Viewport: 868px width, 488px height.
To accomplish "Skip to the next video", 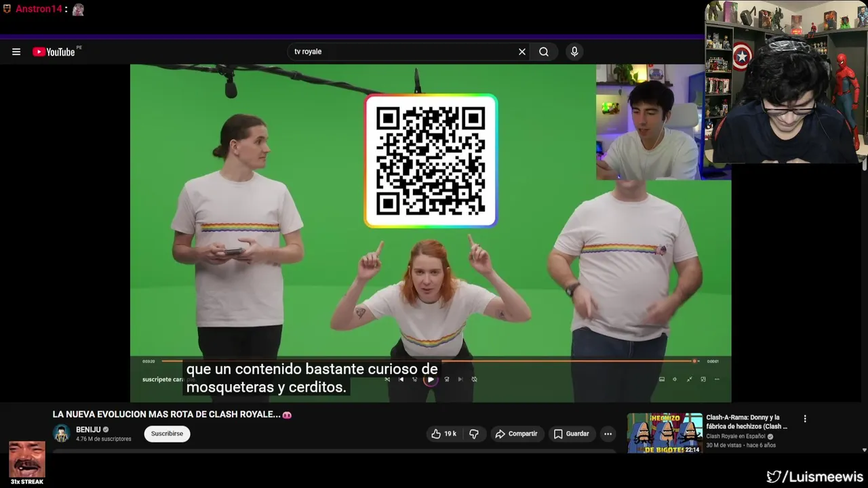I will coord(460,379).
